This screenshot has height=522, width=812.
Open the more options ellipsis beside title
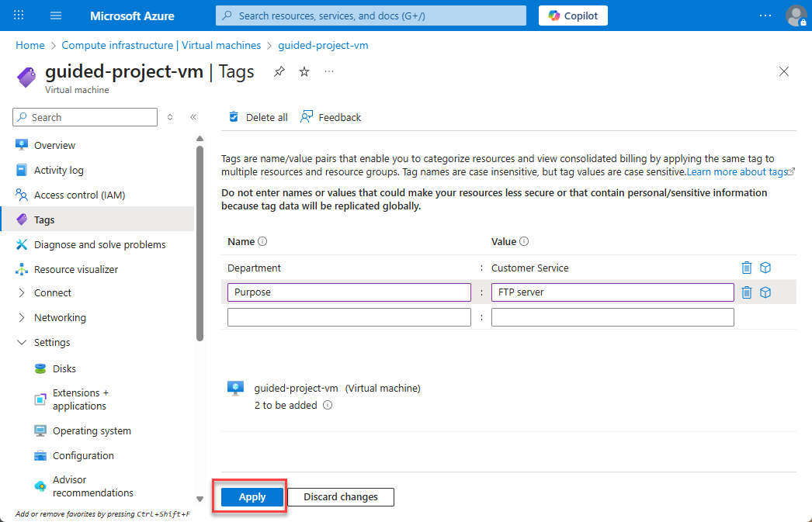[x=329, y=71]
